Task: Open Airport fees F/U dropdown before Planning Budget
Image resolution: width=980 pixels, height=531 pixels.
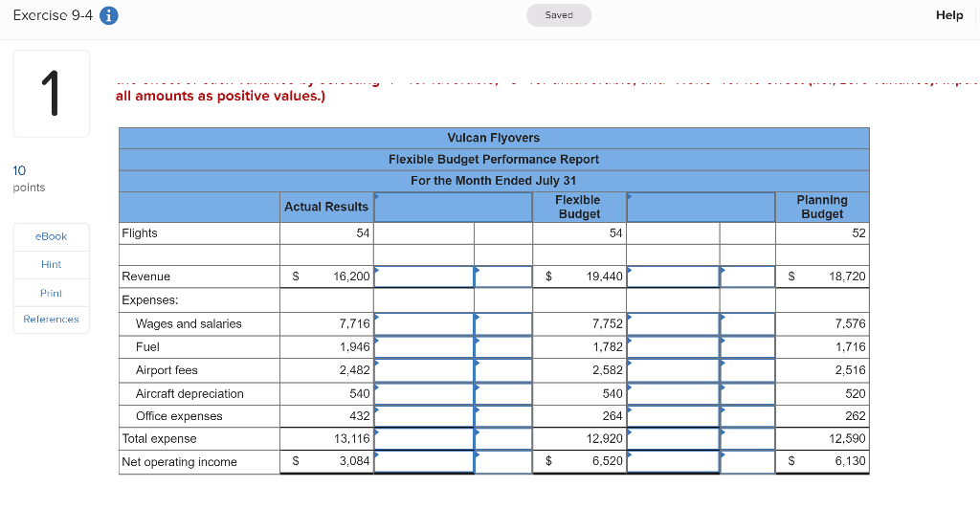Action: pyautogui.click(x=747, y=370)
